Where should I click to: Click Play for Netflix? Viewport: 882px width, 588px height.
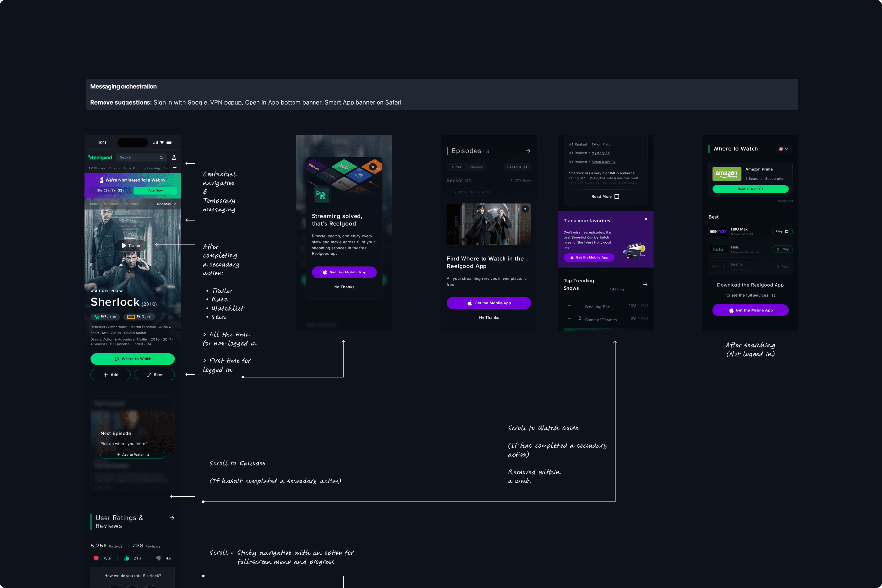pos(782,267)
